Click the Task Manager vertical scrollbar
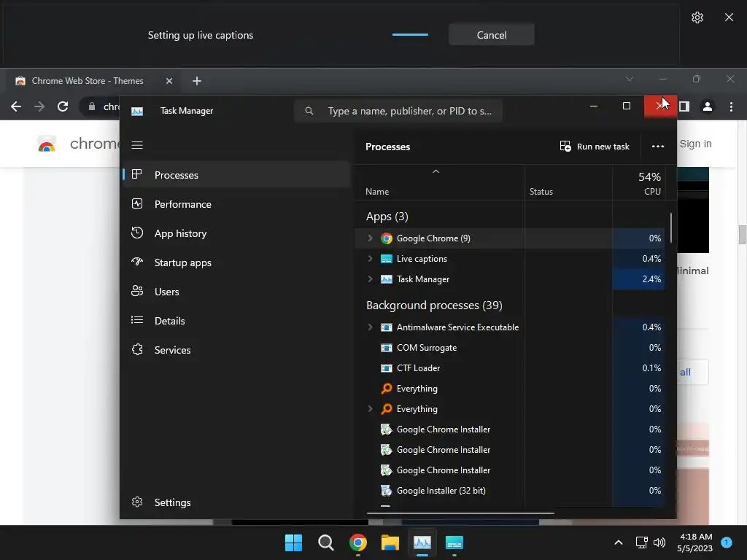The width and height of the screenshot is (747, 560). click(x=671, y=227)
